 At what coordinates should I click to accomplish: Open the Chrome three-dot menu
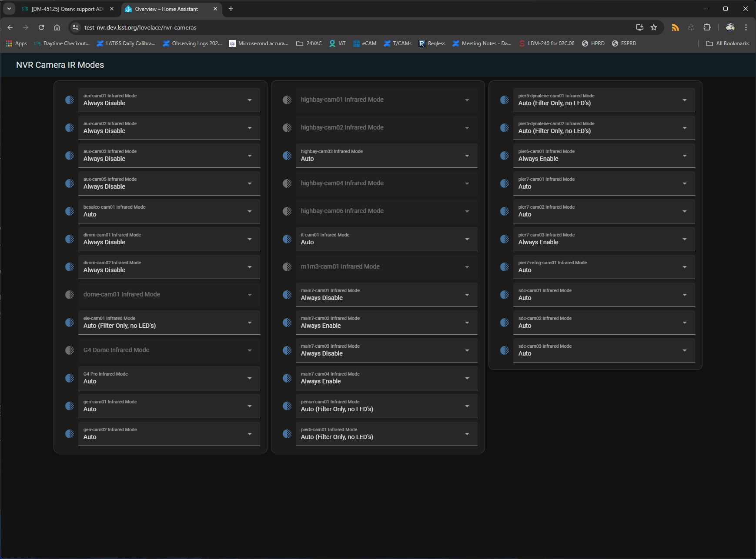[x=746, y=27]
